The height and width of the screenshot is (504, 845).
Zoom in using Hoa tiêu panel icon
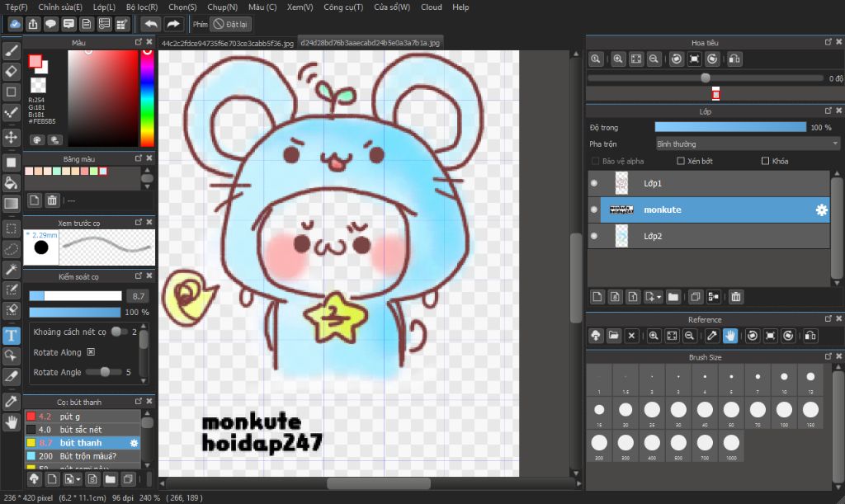tap(618, 59)
